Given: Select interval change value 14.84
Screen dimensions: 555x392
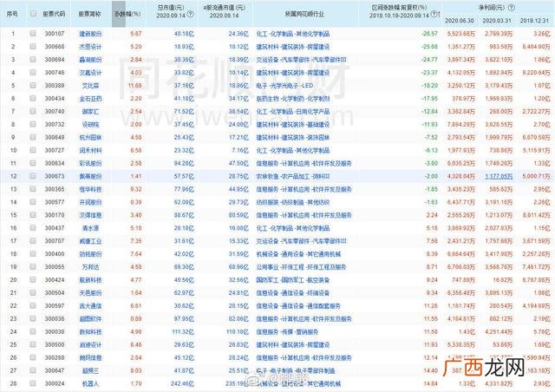Looking at the screenshot, I should pyautogui.click(x=430, y=383).
